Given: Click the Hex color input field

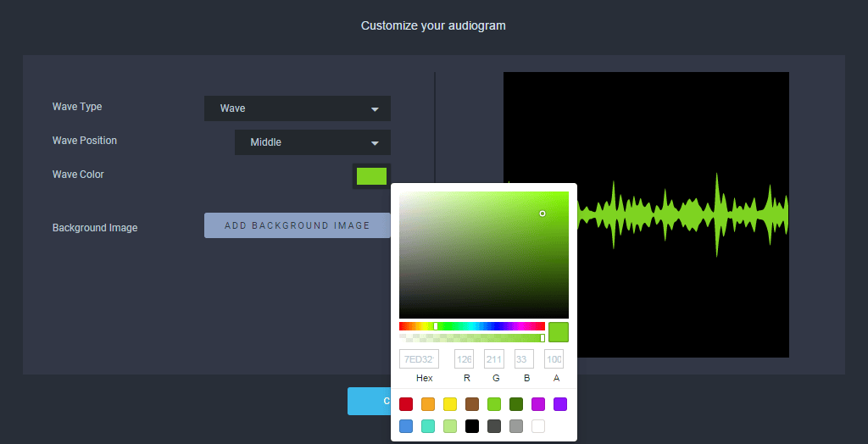Looking at the screenshot, I should [x=419, y=358].
